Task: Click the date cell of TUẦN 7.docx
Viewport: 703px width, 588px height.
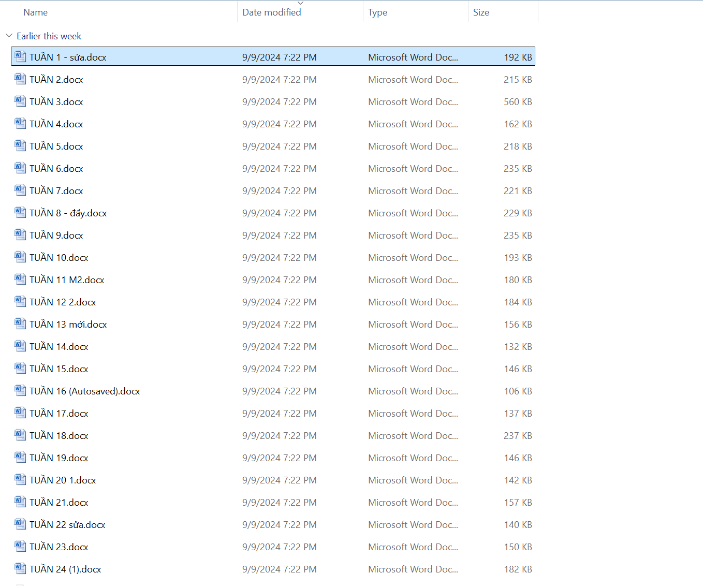Action: pos(280,191)
